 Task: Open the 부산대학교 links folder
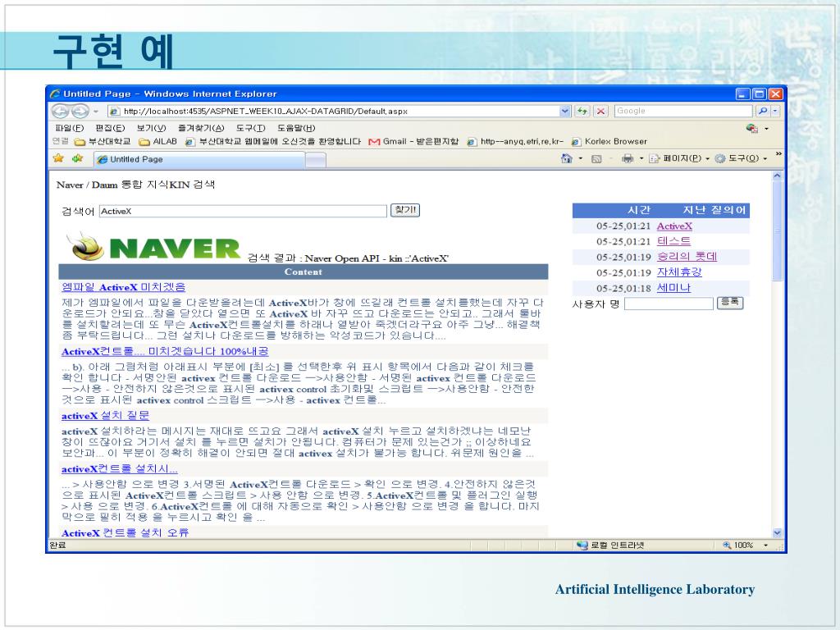pyautogui.click(x=103, y=141)
